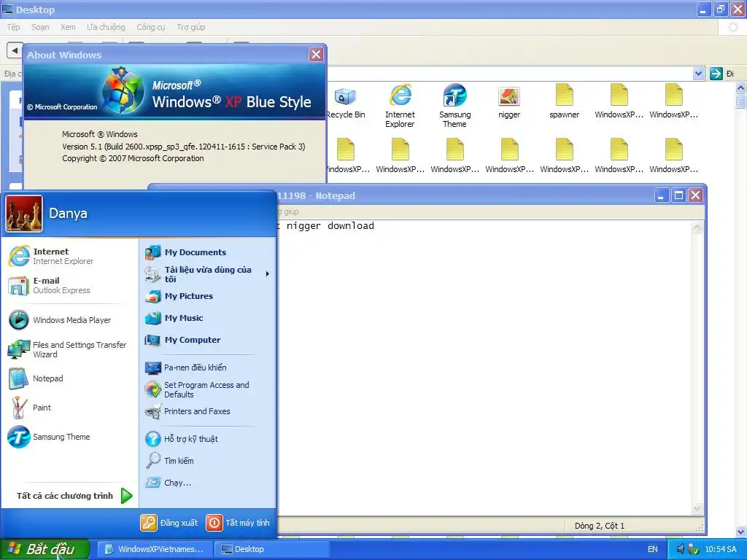This screenshot has width=747, height=560.
Task: Close the About Windows dialog
Action: (x=316, y=55)
